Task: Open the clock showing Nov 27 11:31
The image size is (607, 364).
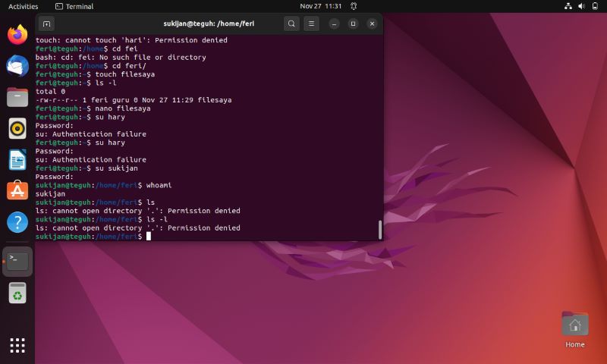Action: [x=320, y=6]
